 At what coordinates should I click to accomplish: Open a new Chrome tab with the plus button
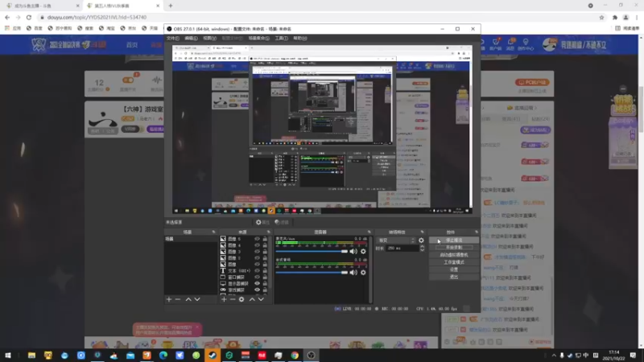pyautogui.click(x=171, y=6)
